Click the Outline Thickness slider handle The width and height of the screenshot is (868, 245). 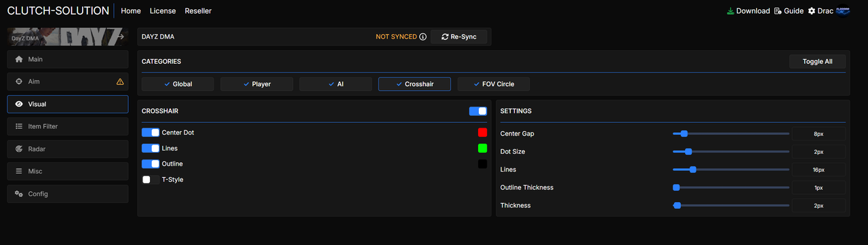(676, 187)
